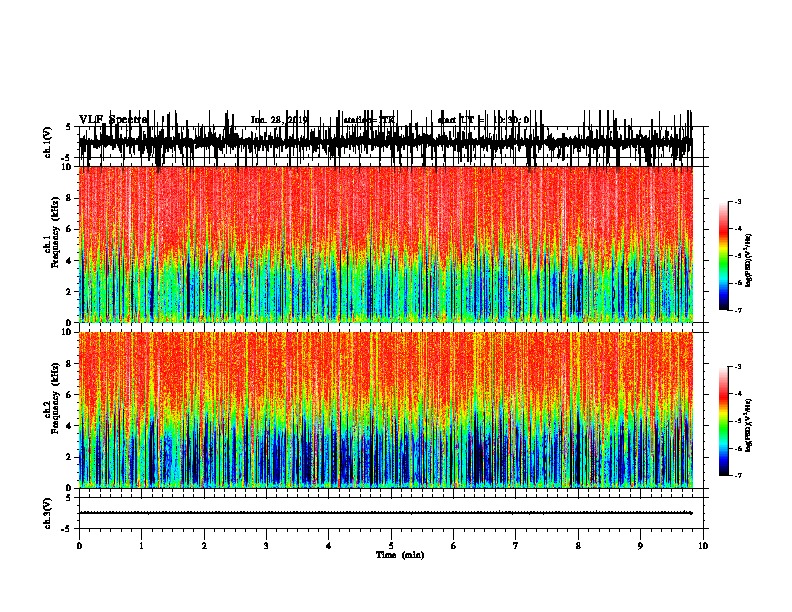This screenshot has height=612, width=792.
Task: Click the "4" tick on the time axis
Action: (x=329, y=545)
